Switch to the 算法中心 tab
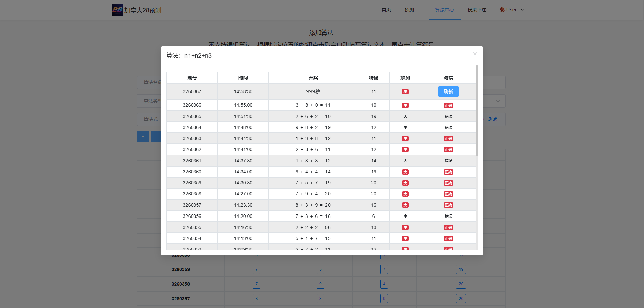644x308 pixels. pyautogui.click(x=444, y=10)
